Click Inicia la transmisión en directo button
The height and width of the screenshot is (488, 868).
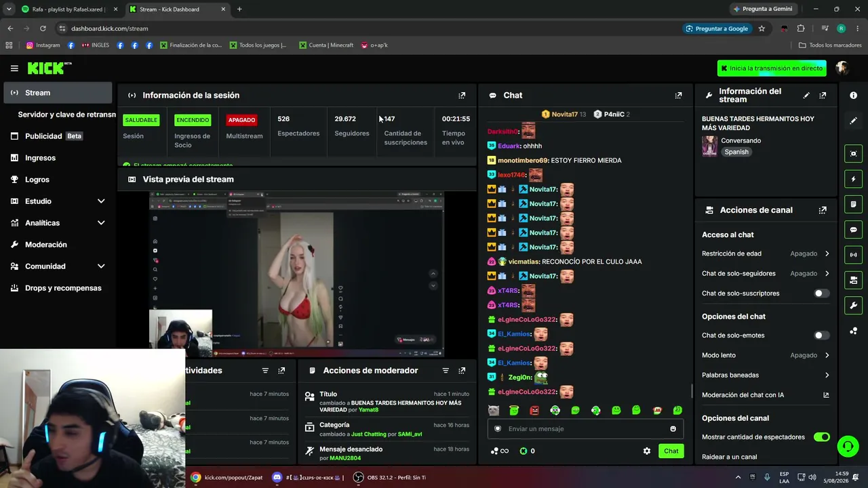[772, 68]
